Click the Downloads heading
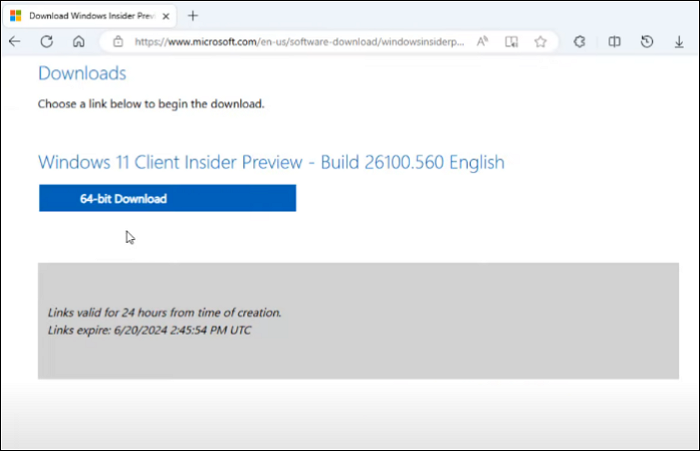 coord(82,73)
